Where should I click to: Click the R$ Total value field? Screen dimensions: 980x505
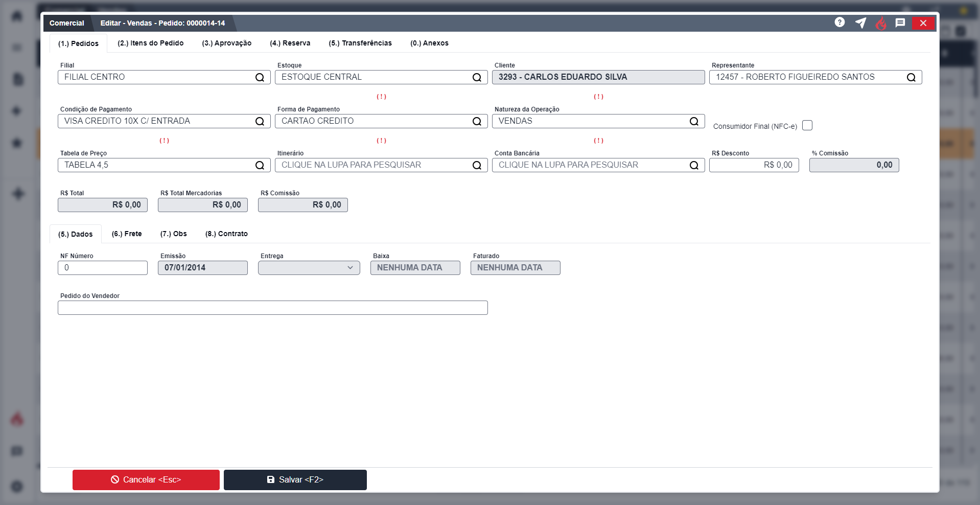[x=103, y=205]
